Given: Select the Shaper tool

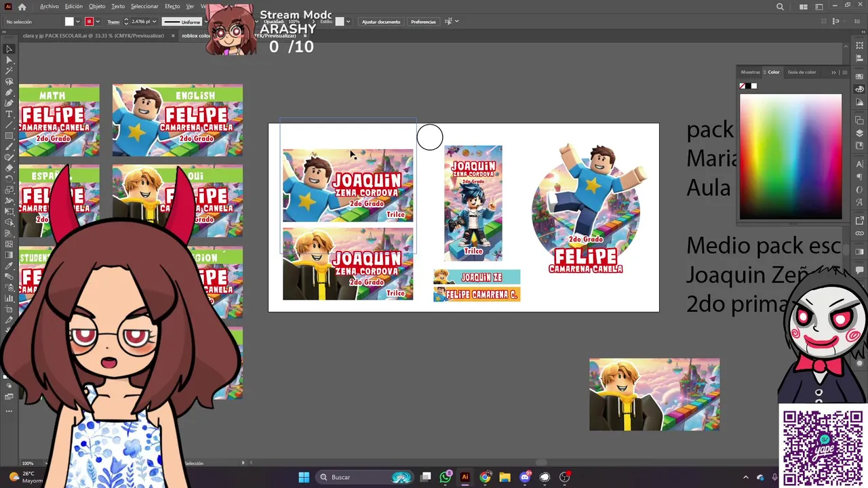Looking at the screenshot, I should pyautogui.click(x=9, y=157).
